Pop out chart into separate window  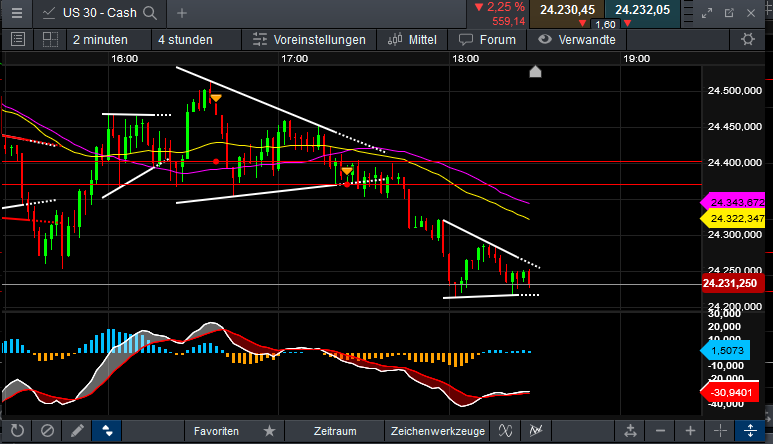(x=729, y=13)
